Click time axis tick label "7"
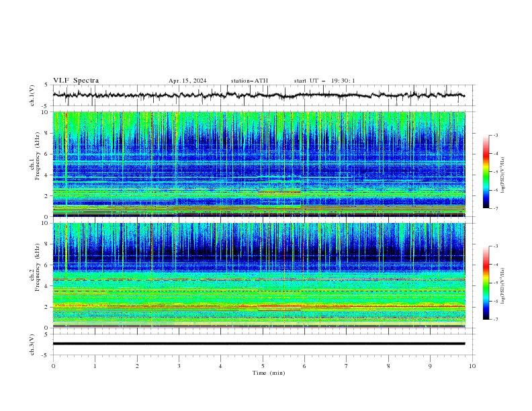This screenshot has width=532, height=411. (x=347, y=366)
